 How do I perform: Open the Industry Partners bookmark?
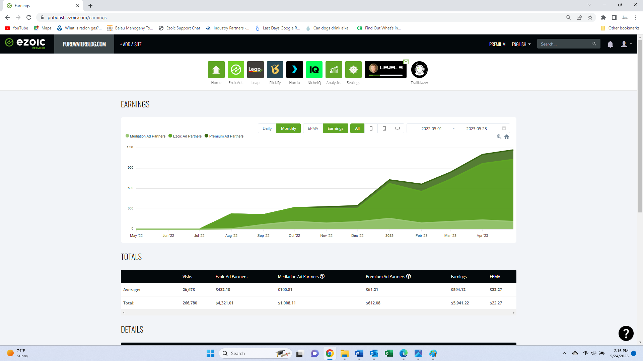[227, 28]
